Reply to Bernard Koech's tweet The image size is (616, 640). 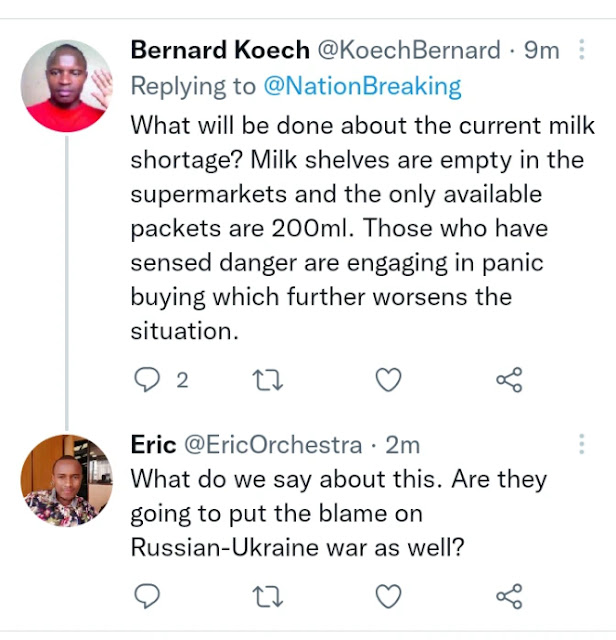click(147, 380)
